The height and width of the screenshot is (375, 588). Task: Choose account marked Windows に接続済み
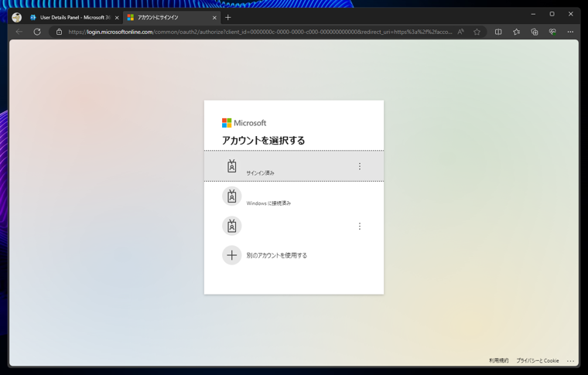click(294, 196)
